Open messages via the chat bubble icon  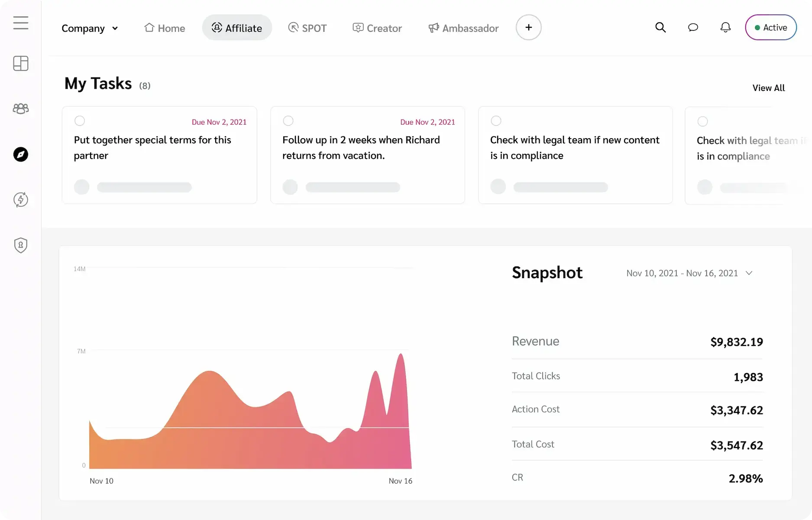693,27
